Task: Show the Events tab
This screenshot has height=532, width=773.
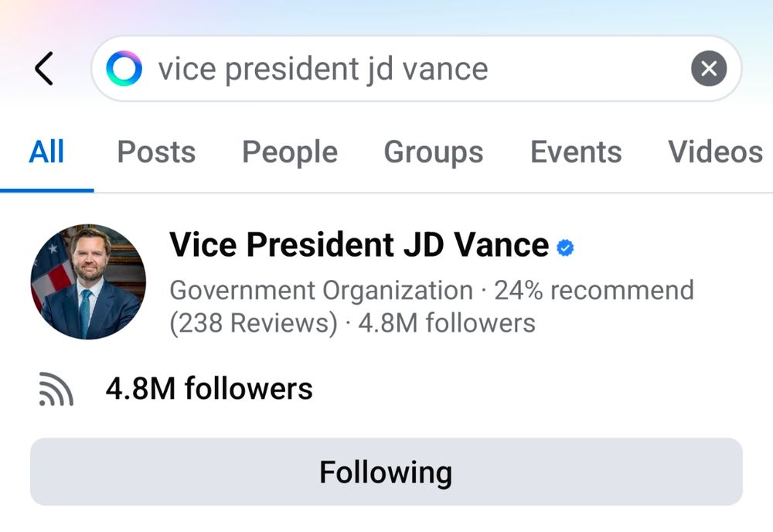Action: point(576,152)
